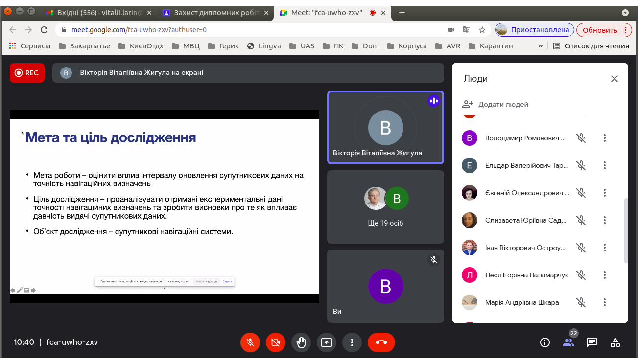Raise hand in the meeting
Viewport: 638px width, 364px height.
[301, 342]
